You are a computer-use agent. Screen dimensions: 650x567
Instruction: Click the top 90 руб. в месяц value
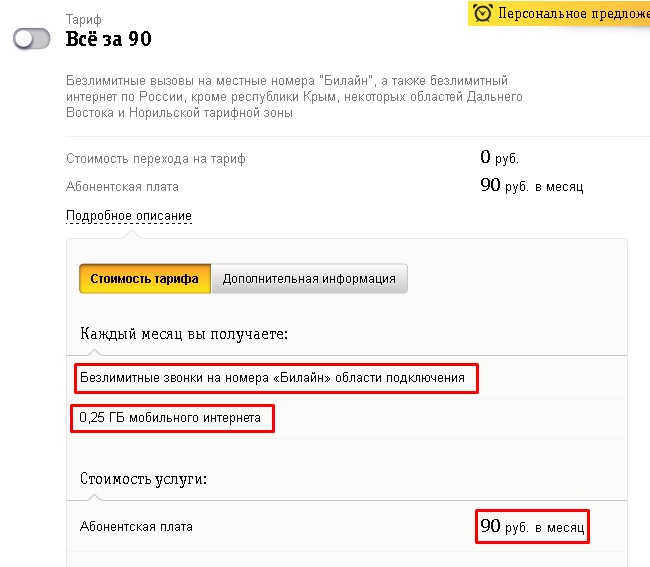(532, 186)
